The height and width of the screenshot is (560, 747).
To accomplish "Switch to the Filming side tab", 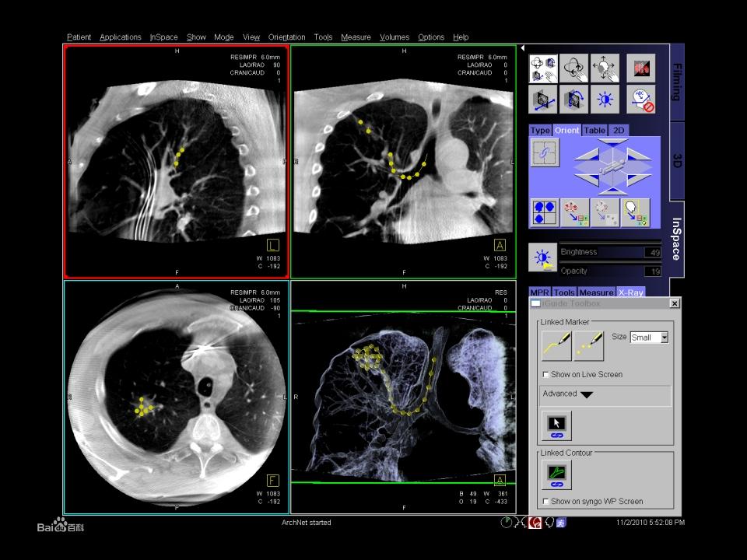I will pos(676,82).
